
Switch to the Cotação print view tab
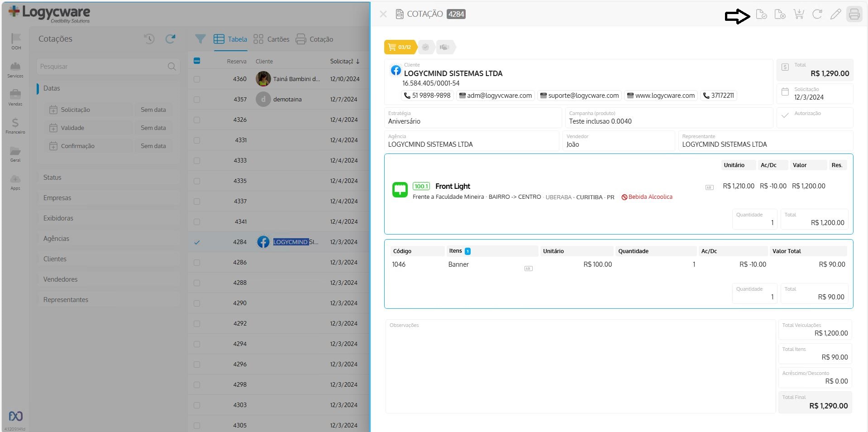(x=315, y=39)
